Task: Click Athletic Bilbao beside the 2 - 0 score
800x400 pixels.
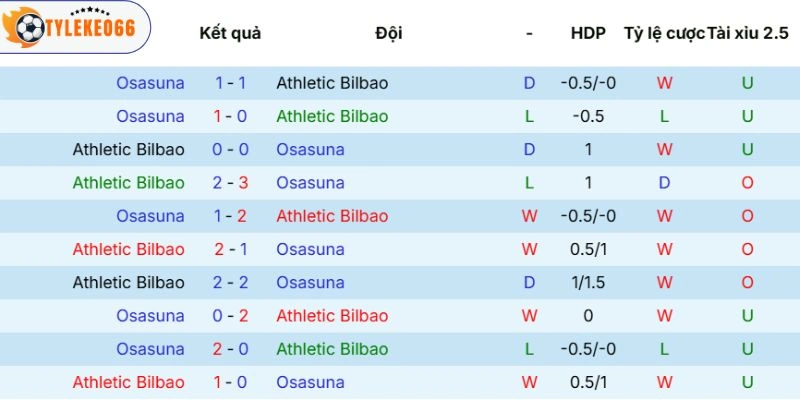Action: [x=332, y=349]
